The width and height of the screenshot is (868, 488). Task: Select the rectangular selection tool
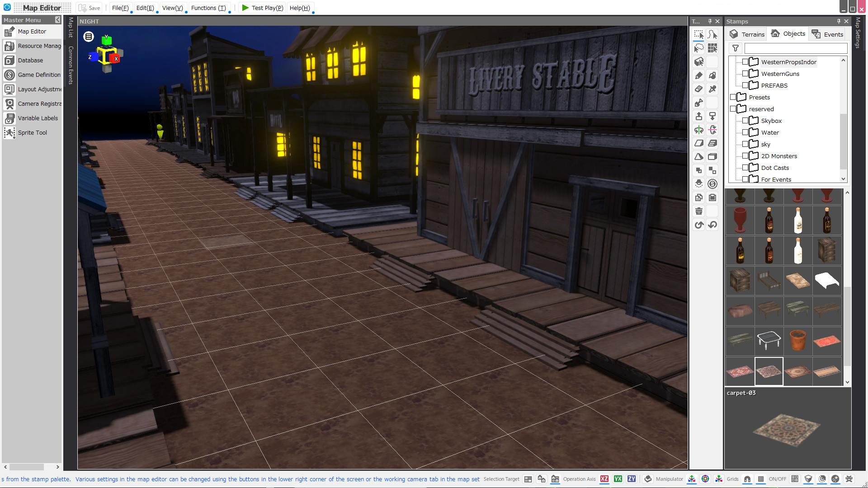point(699,34)
